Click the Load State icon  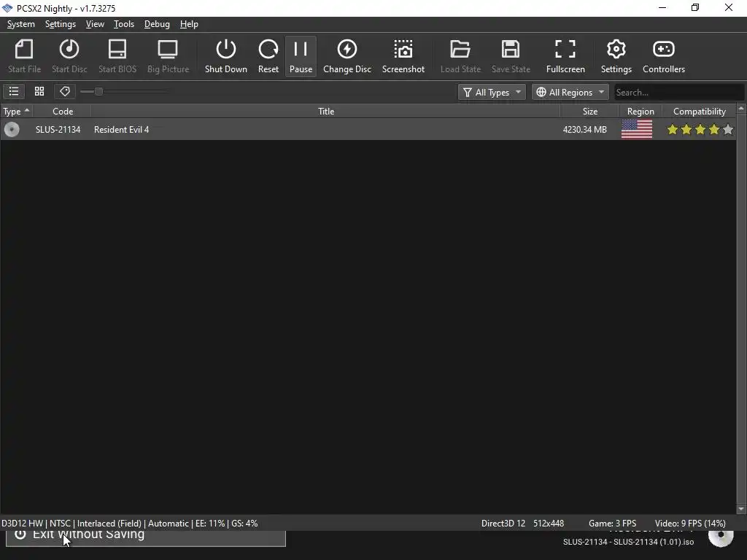[x=460, y=56]
